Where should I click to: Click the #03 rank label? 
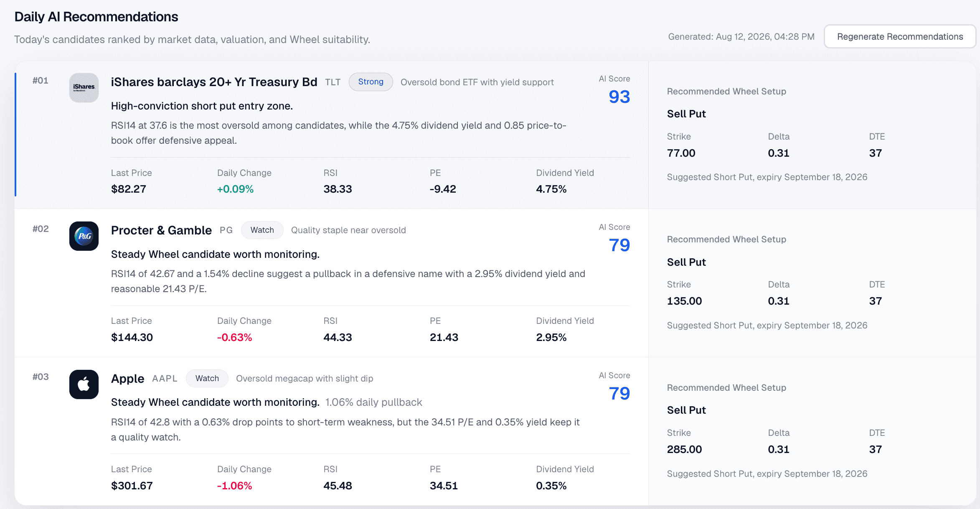tap(41, 377)
